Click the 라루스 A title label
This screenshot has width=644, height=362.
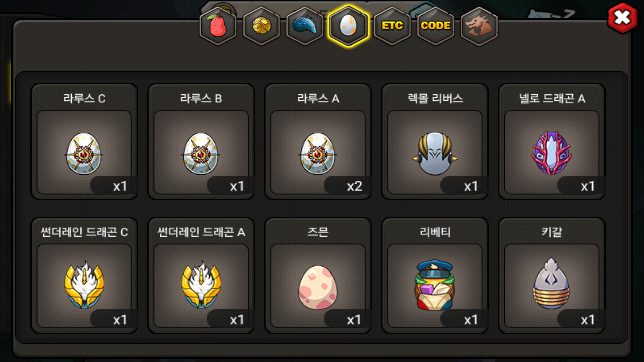click(x=318, y=98)
